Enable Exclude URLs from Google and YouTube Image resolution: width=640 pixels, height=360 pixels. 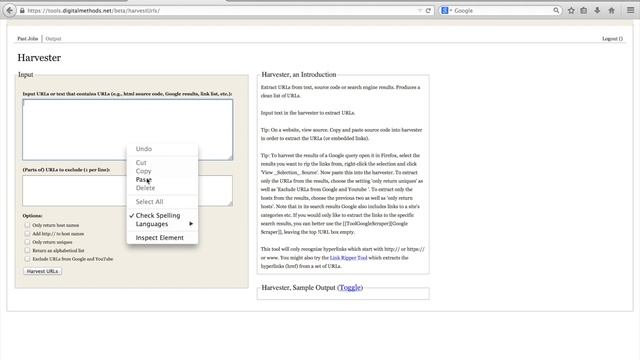tap(27, 259)
